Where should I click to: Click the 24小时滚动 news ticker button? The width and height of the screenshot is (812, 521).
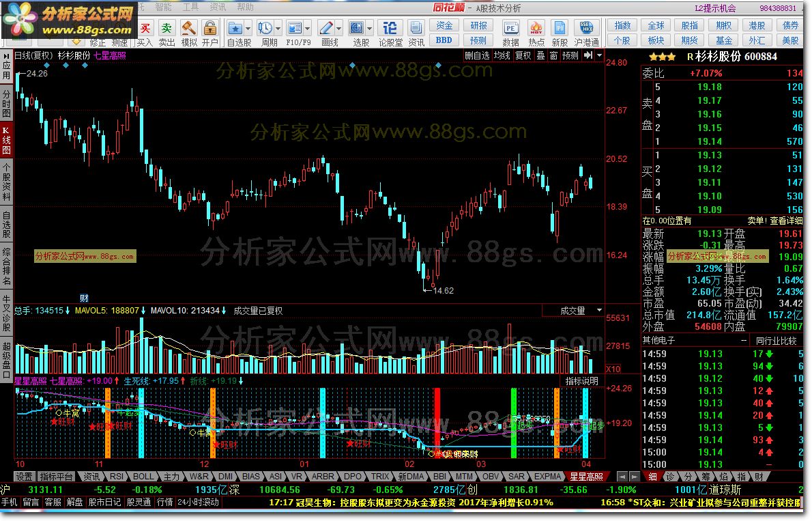pyautogui.click(x=199, y=502)
